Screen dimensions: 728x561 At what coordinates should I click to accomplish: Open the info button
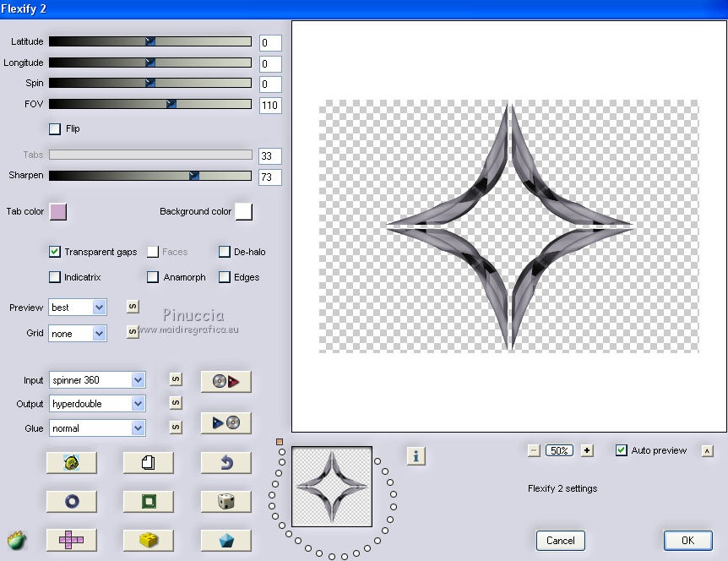pos(416,456)
